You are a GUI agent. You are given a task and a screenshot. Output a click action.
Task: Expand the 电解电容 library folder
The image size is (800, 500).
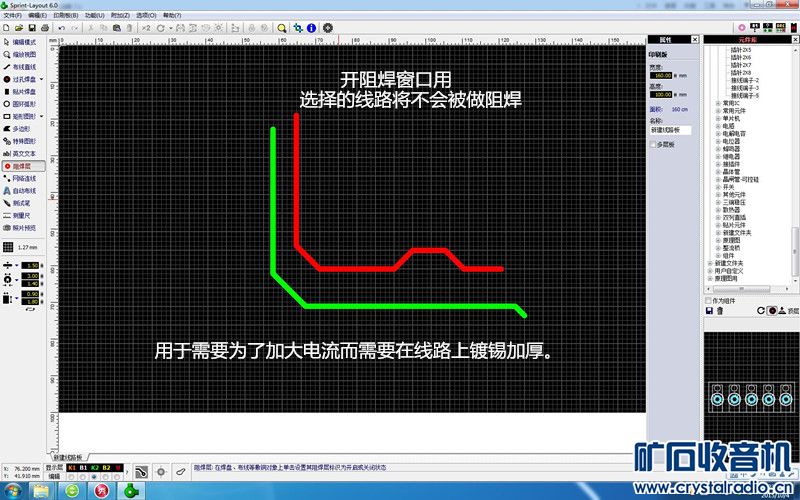tap(718, 134)
